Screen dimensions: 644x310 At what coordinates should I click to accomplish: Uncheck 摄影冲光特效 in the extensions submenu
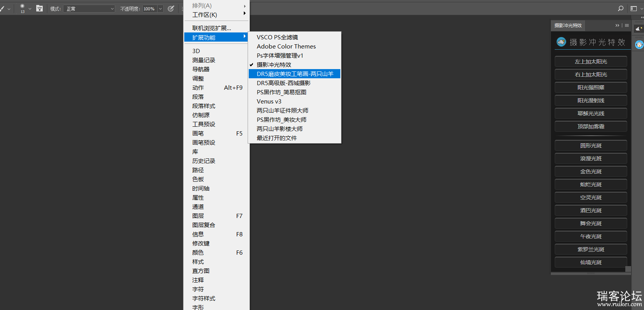point(274,65)
